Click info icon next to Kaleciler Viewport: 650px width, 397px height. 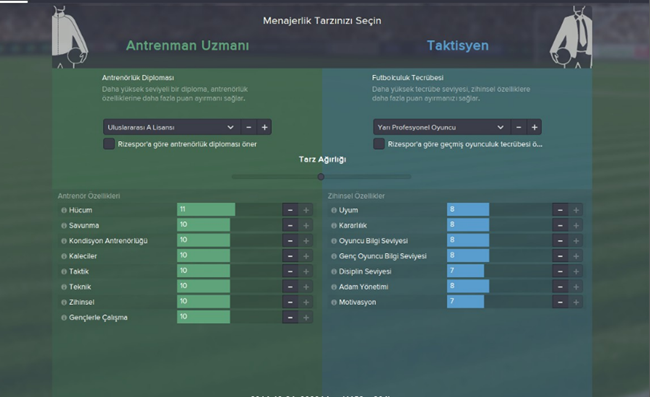pyautogui.click(x=64, y=256)
